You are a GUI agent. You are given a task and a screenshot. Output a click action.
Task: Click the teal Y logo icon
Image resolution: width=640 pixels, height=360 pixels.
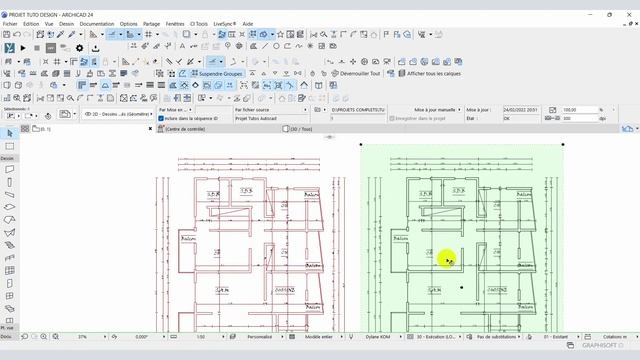[9, 48]
